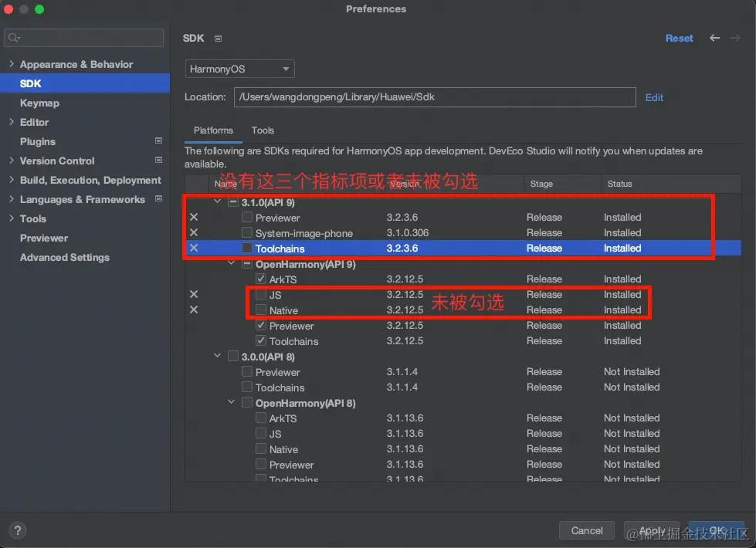Expand the Appearance & Behavior section
Viewport: 756px width, 548px height.
[x=12, y=64]
